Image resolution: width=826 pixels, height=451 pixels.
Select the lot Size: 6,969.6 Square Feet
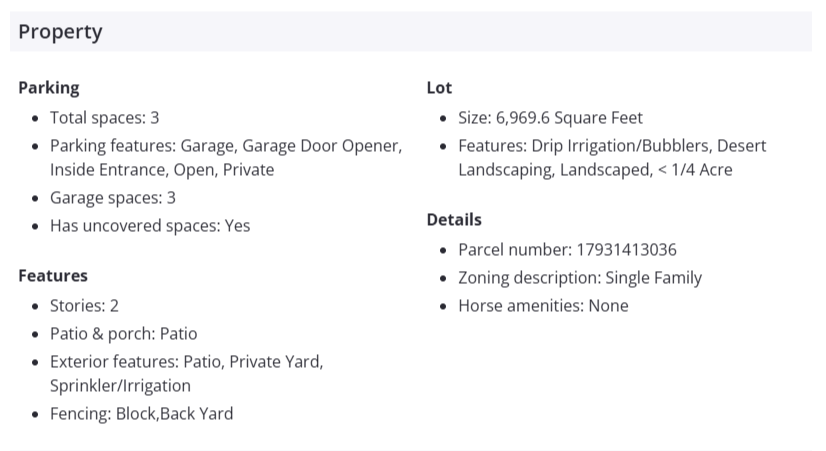tap(550, 118)
